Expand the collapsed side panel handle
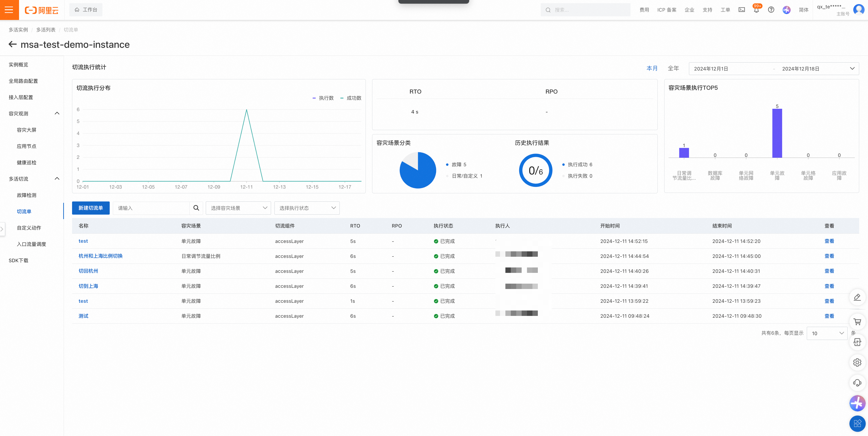 pyautogui.click(x=2, y=229)
